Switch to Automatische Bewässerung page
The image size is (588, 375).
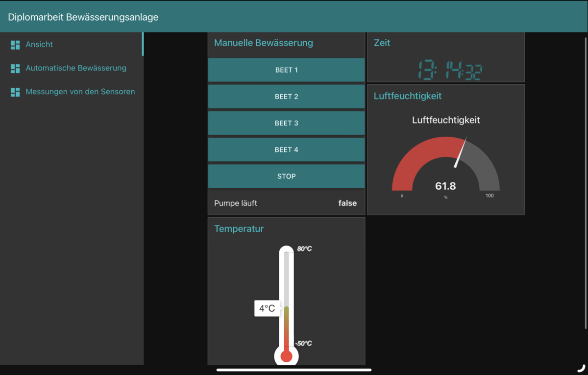tap(76, 68)
